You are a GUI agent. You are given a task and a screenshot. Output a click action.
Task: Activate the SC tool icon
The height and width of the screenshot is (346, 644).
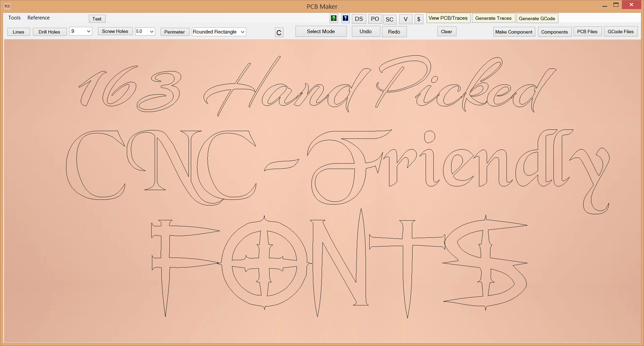[389, 19]
